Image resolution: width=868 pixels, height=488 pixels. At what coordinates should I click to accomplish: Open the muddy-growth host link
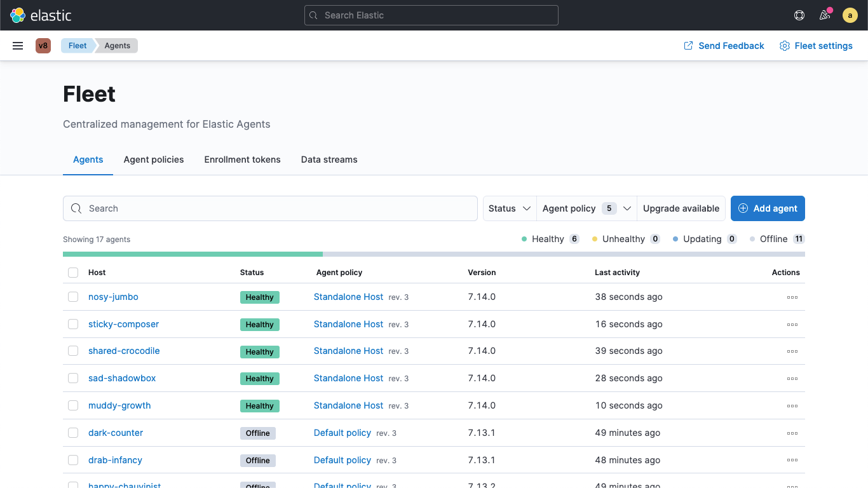119,405
